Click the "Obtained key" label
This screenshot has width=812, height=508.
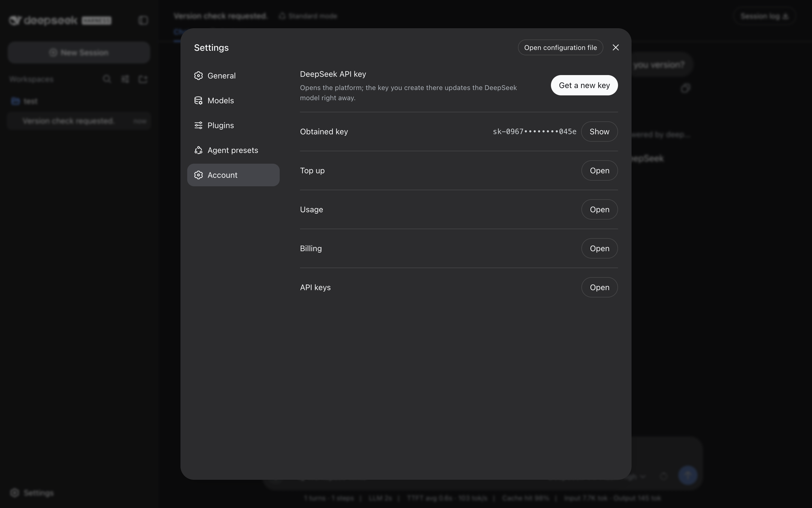point(324,132)
